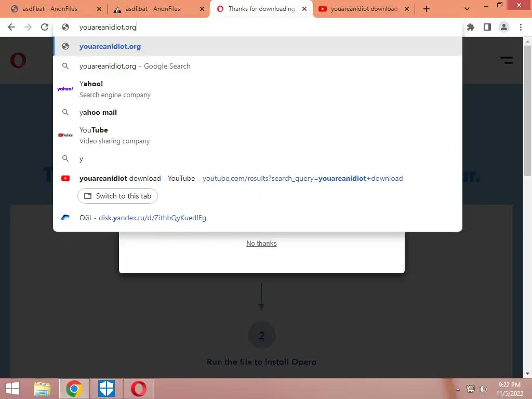Click the Yandex Disk icon in suggestions
The height and width of the screenshot is (399, 532).
pyautogui.click(x=65, y=218)
